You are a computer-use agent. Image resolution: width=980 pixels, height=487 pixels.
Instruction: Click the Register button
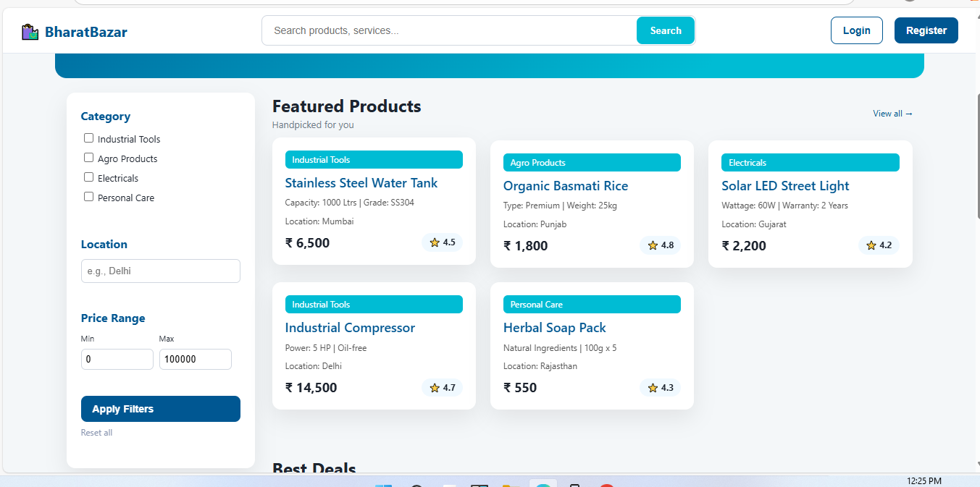point(926,30)
